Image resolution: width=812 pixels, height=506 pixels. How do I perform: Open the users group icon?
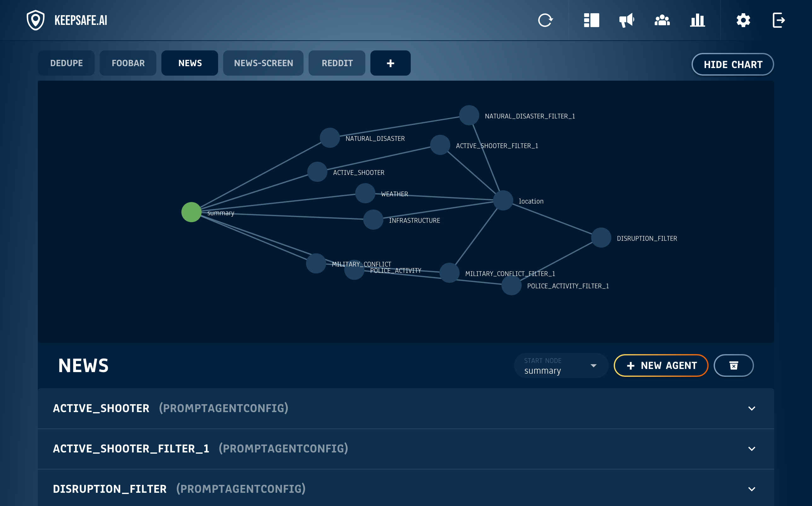pyautogui.click(x=662, y=20)
